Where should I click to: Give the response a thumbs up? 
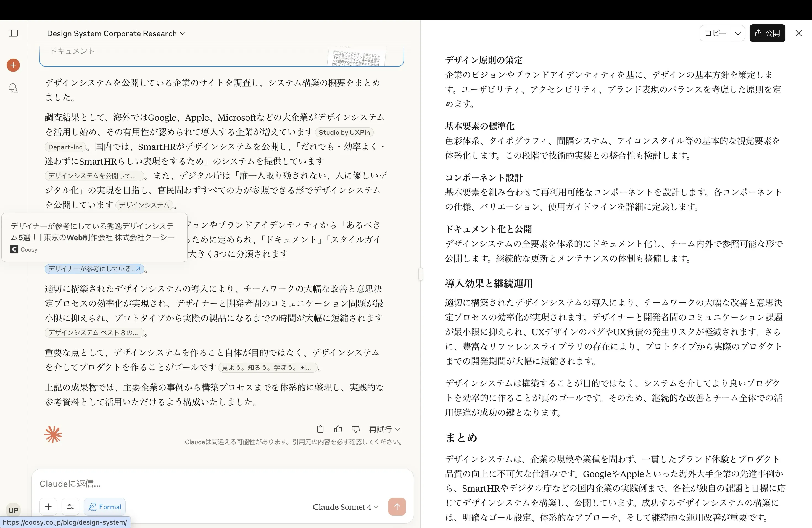tap(338, 429)
